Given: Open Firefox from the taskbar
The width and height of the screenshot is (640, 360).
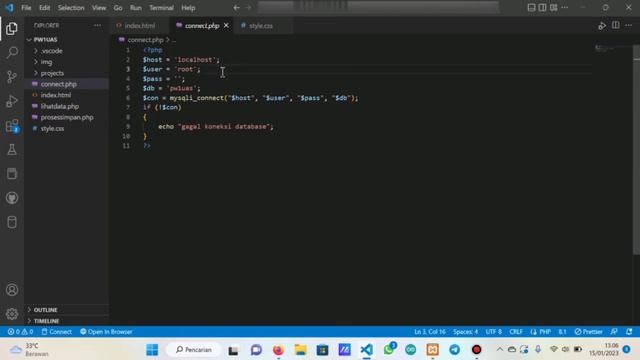Looking at the screenshot, I should (x=278, y=350).
